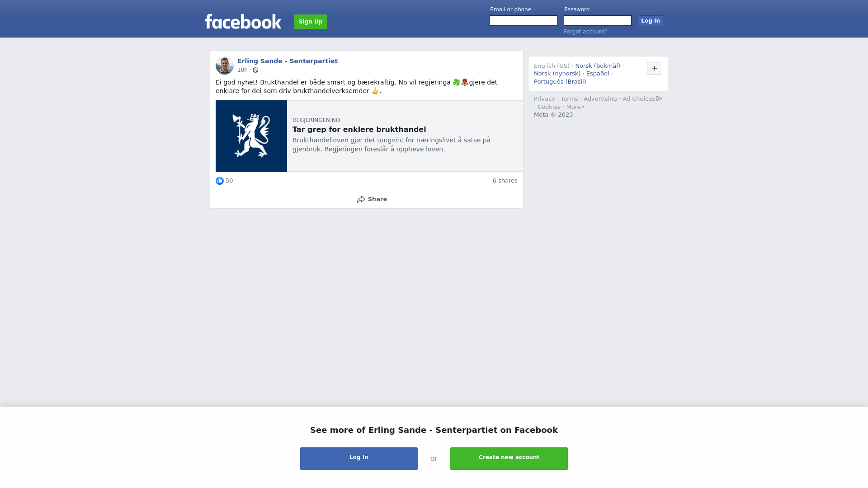Click the large blue Log In button
This screenshot has height=488, width=868.
pyautogui.click(x=359, y=459)
